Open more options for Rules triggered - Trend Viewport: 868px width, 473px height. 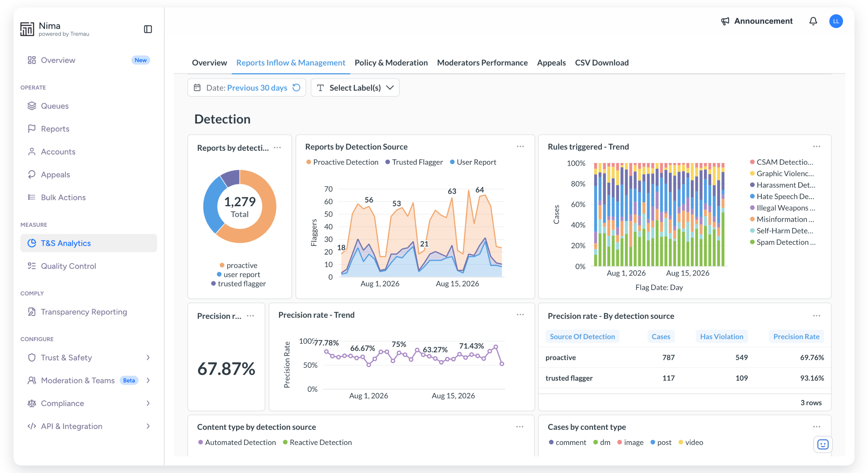point(816,147)
